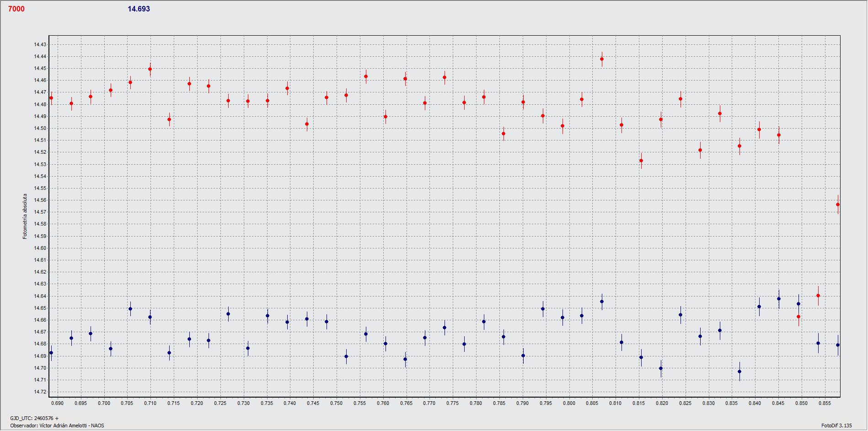Image resolution: width=868 pixels, height=431 pixels.
Task: Click the x-axis label 0.840
Action: click(x=755, y=403)
